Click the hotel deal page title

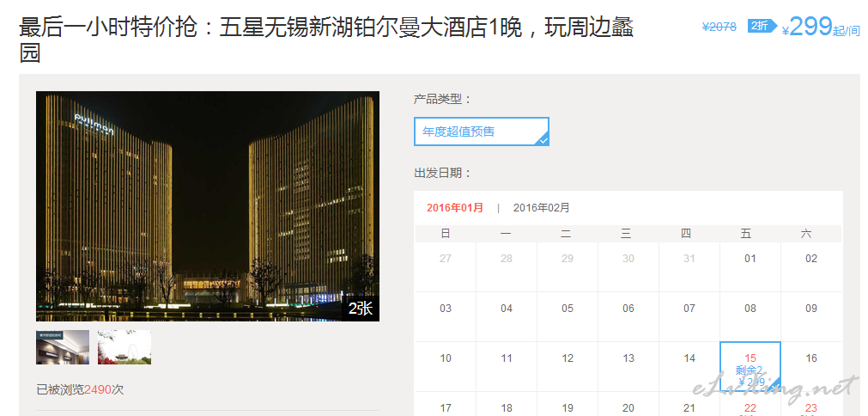(326, 41)
